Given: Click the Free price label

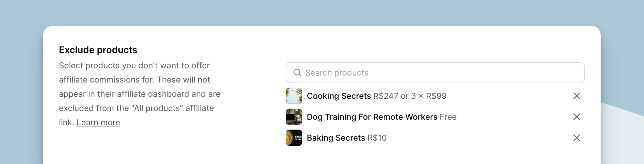Looking at the screenshot, I should pyautogui.click(x=448, y=117).
